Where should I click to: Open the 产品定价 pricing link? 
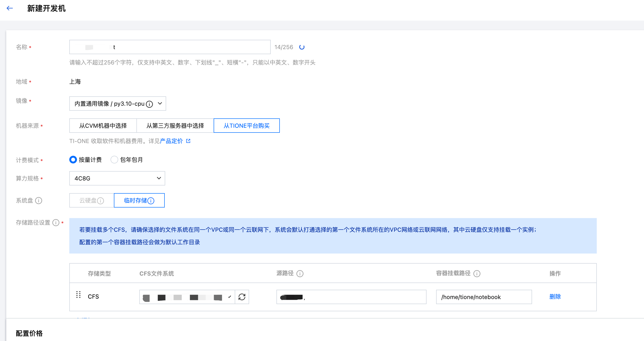click(171, 141)
